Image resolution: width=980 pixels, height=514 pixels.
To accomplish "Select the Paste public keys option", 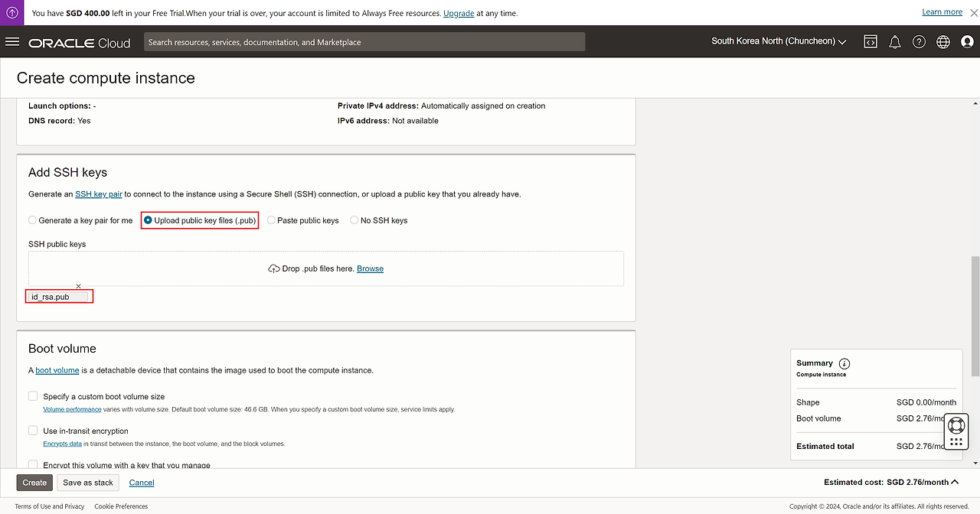I will tap(271, 220).
